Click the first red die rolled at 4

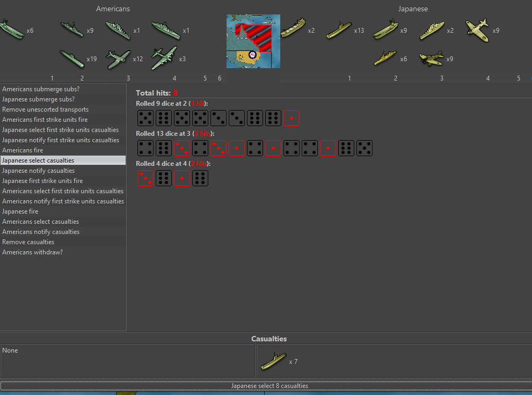[x=145, y=178]
